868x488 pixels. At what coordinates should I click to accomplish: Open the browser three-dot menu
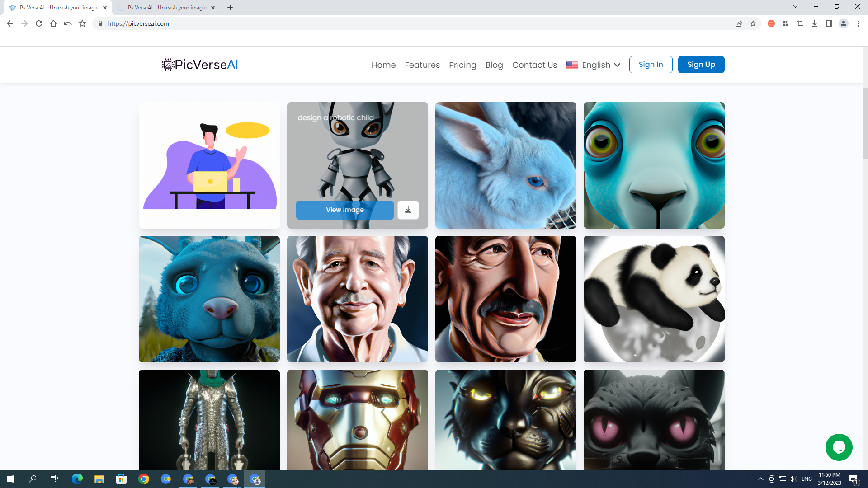tap(858, 23)
